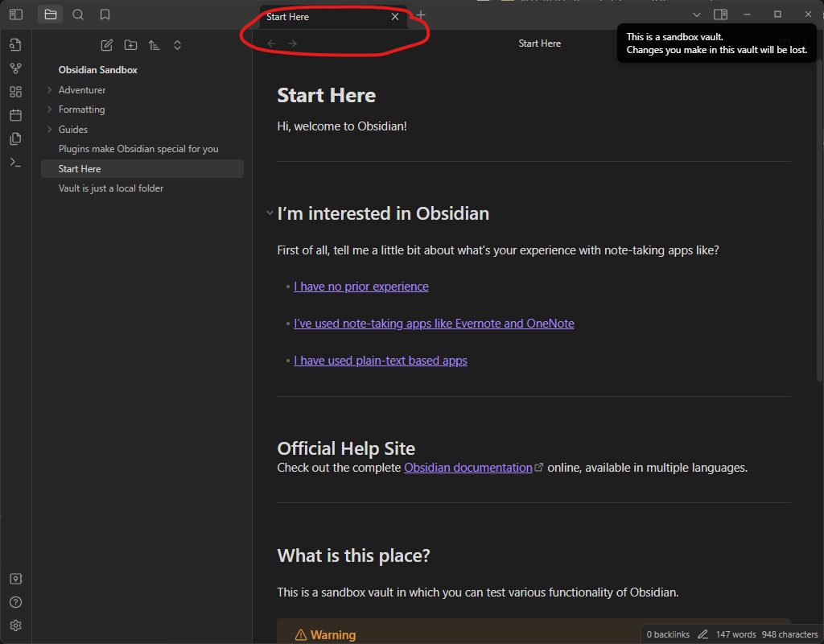Toggle the right sidebar panel
Screen dimensions: 824x644
(720, 14)
